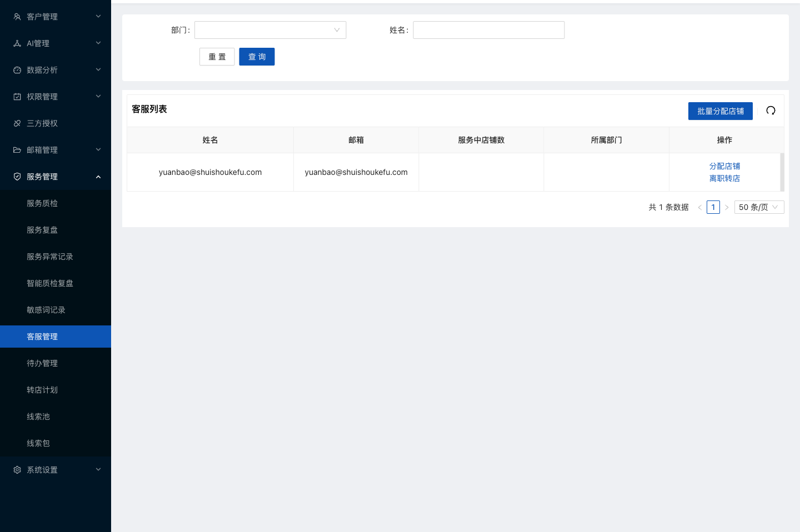800x532 pixels.
Task: Focus the 姓名 input field
Action: point(489,30)
